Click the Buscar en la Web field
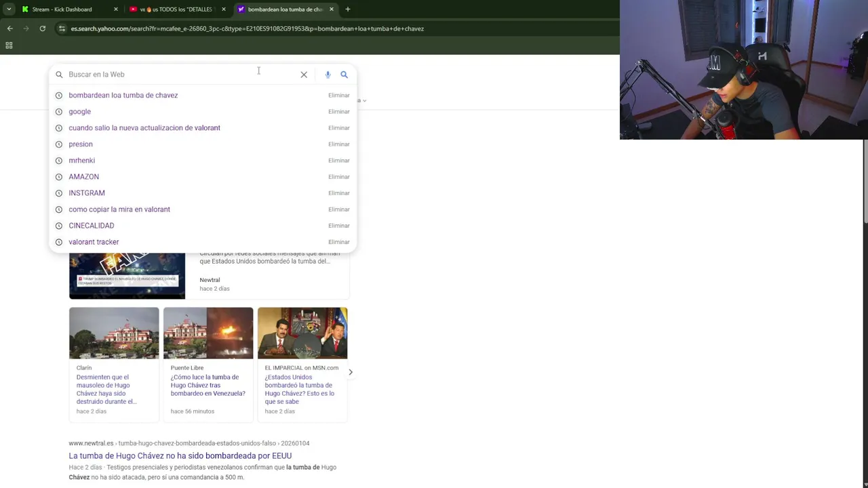The height and width of the screenshot is (488, 868). pyautogui.click(x=182, y=75)
